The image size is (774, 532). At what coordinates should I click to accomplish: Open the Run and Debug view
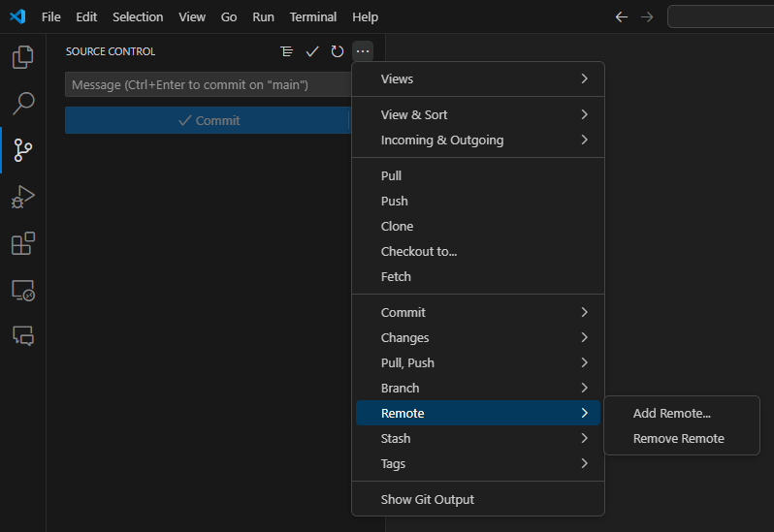pos(22,197)
